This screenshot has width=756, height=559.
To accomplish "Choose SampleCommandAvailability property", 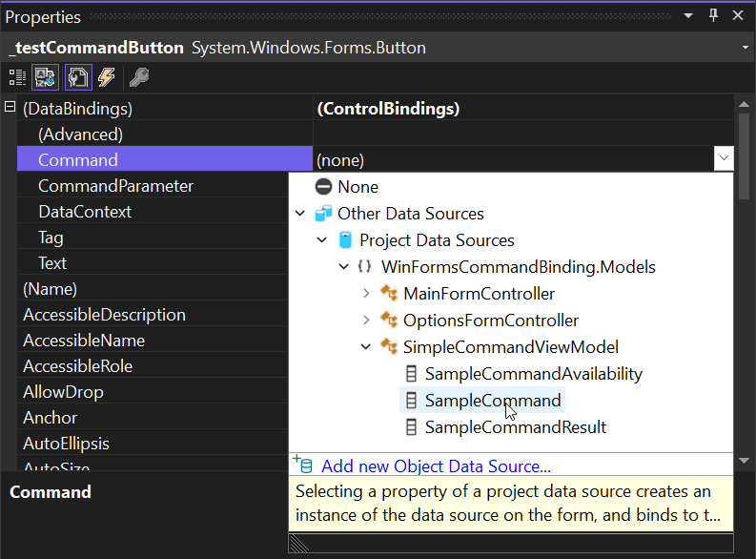I will point(534,374).
